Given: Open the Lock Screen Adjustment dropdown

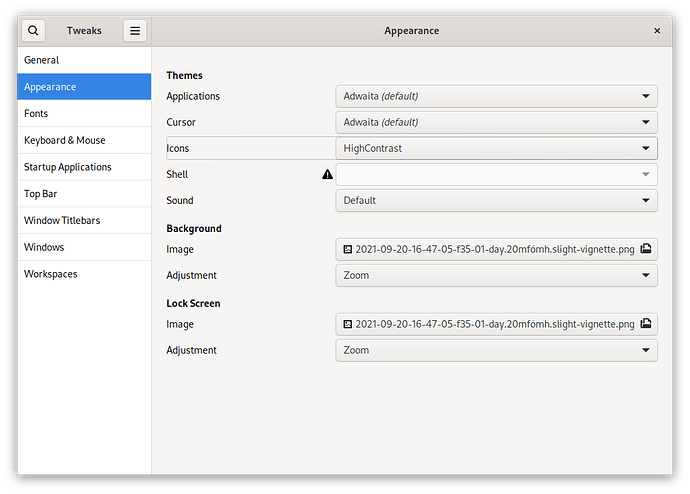Looking at the screenshot, I should (496, 350).
